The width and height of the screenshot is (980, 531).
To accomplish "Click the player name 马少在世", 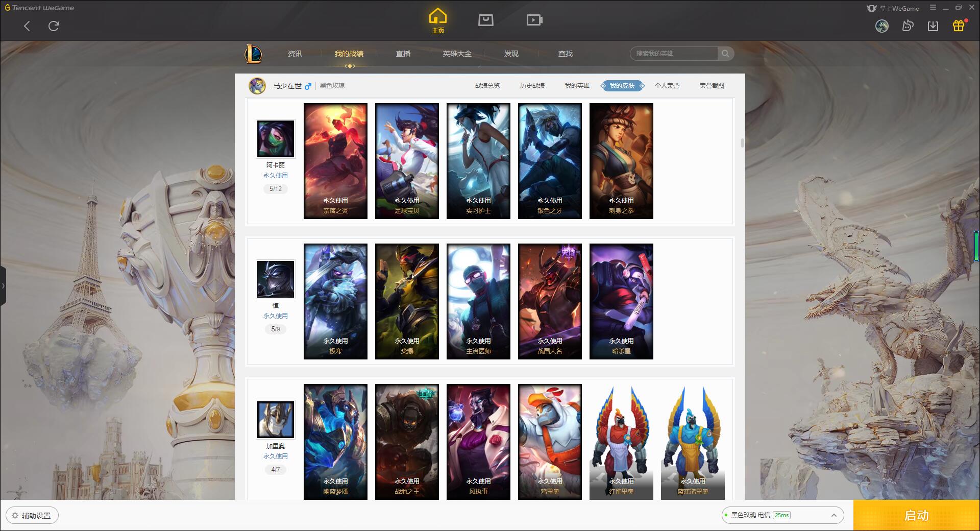I will click(287, 86).
